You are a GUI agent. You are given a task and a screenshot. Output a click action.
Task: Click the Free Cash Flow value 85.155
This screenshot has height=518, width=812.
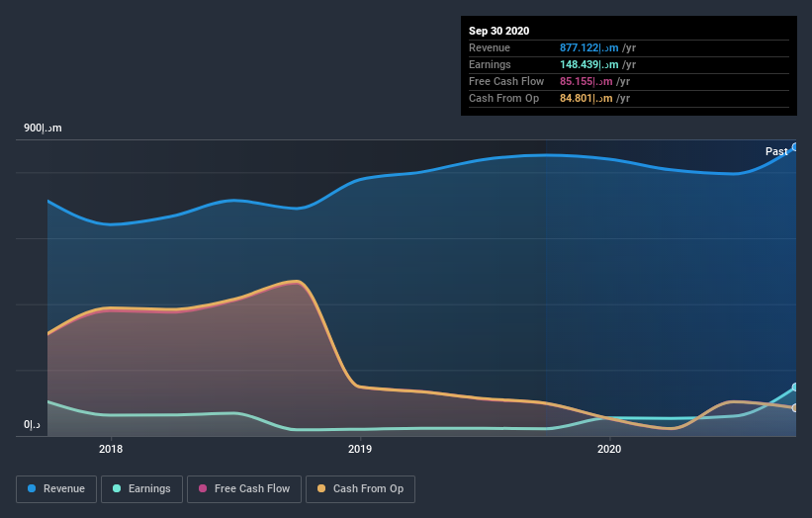coord(586,81)
